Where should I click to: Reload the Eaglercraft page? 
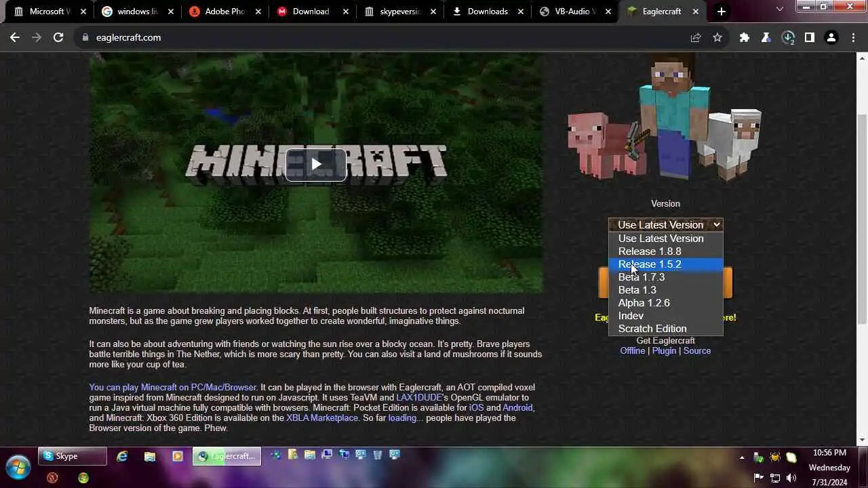58,37
